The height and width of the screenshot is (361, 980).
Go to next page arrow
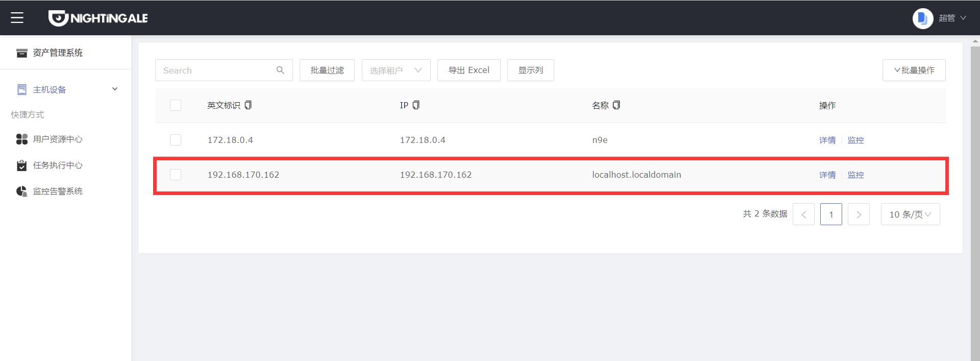pos(859,214)
